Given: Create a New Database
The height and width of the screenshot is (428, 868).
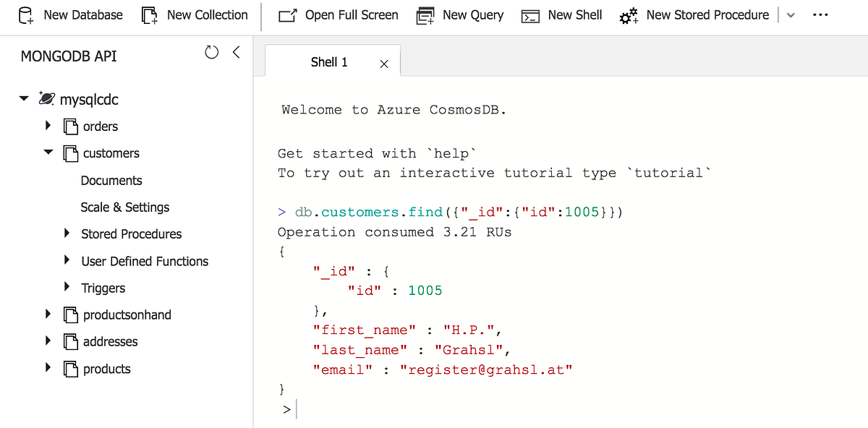Looking at the screenshot, I should tap(69, 14).
